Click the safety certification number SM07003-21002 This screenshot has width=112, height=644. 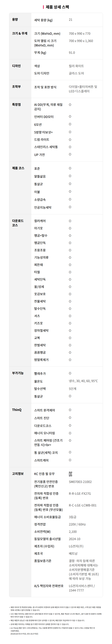tap(80, 482)
